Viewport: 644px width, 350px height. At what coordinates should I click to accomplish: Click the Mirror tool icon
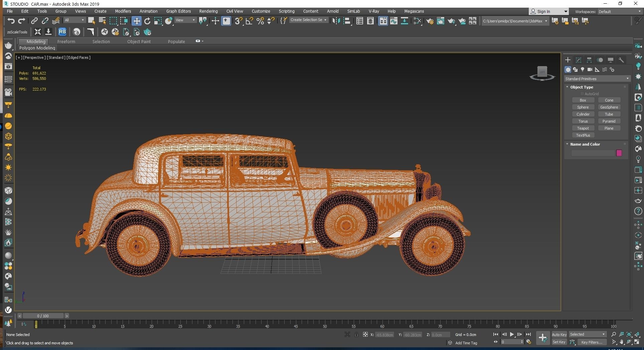pos(336,21)
